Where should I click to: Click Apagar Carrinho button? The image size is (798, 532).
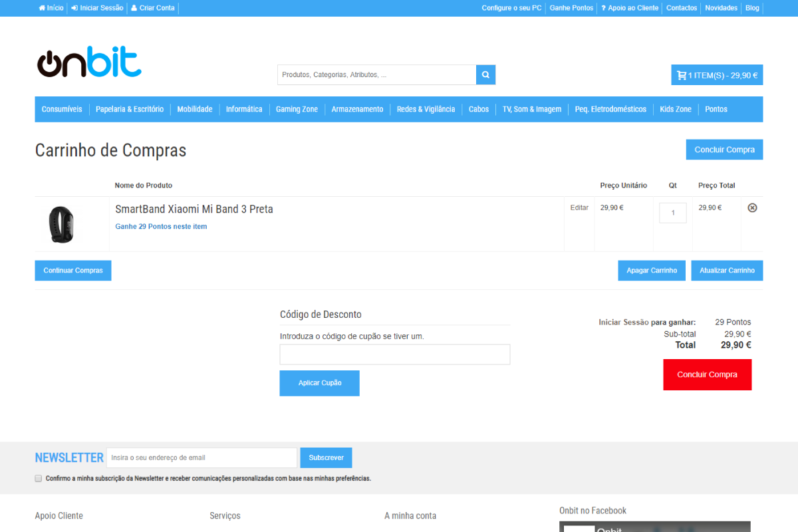pos(652,271)
